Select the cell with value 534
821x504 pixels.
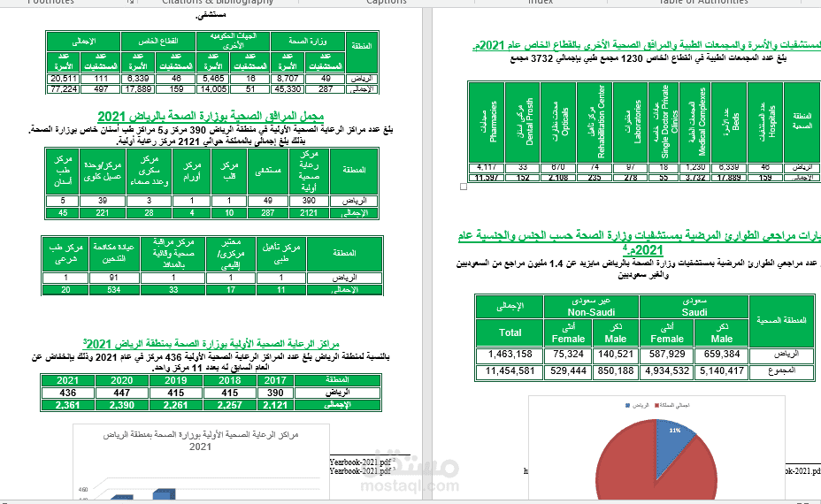114,289
